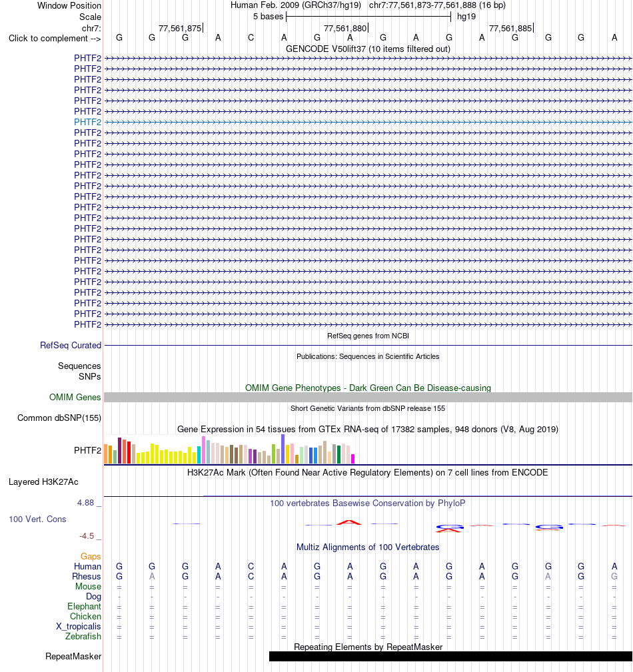
Task: Click the C base in the Rhesus alignment row
Action: click(x=251, y=577)
